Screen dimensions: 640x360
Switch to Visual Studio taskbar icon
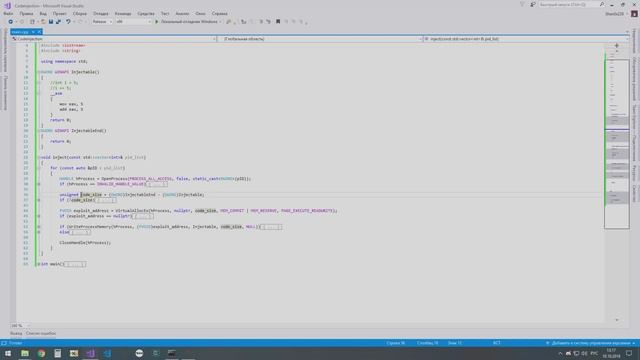[91, 353]
